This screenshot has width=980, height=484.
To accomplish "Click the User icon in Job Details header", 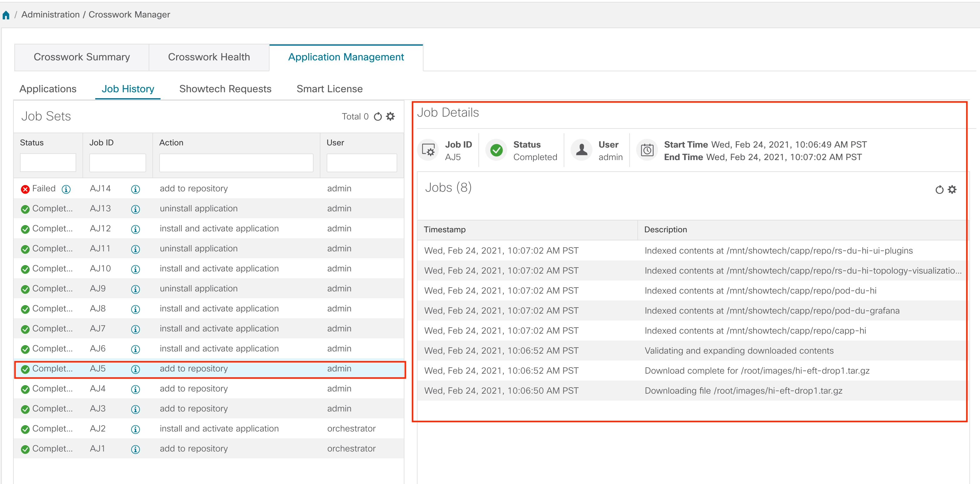I will pyautogui.click(x=581, y=150).
